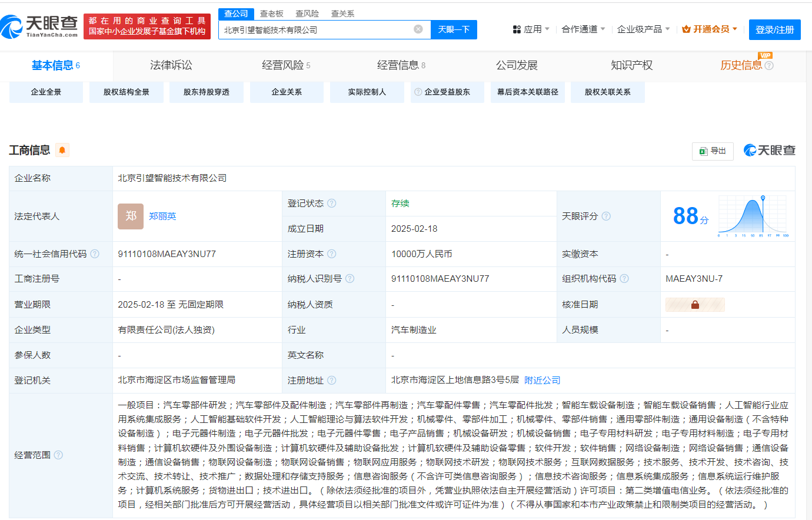Image resolution: width=812 pixels, height=520 pixels.
Task: Click the 登录/注册 button
Action: tap(775, 29)
